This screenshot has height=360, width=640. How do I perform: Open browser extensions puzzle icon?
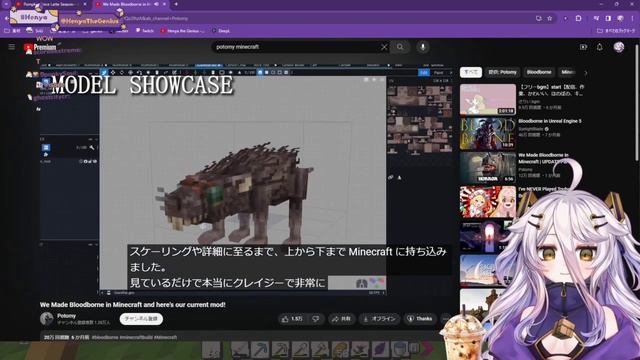coord(578,18)
